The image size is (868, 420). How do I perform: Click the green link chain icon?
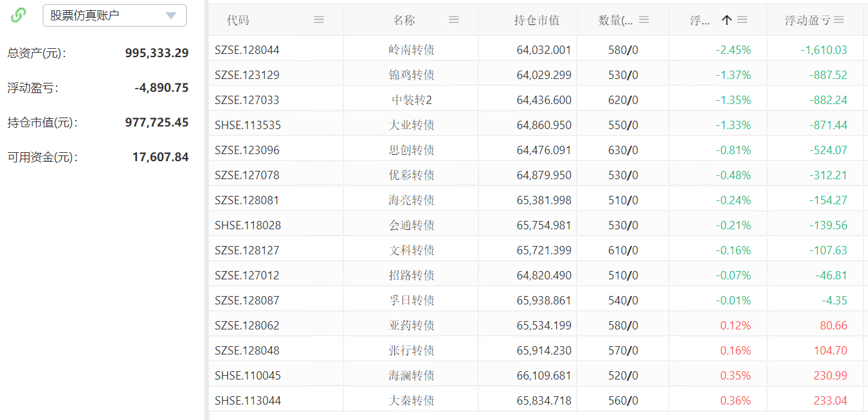coord(19,15)
